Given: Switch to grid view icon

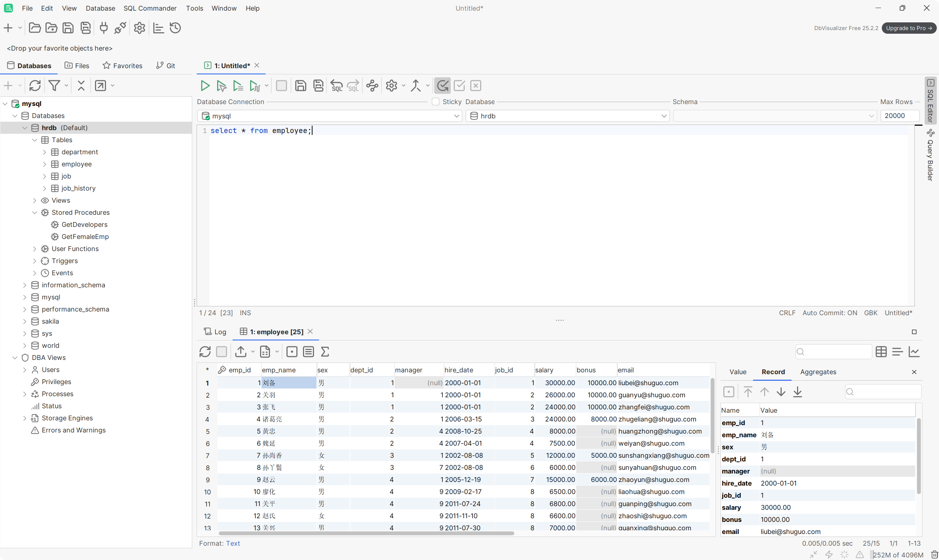Looking at the screenshot, I should click(881, 352).
